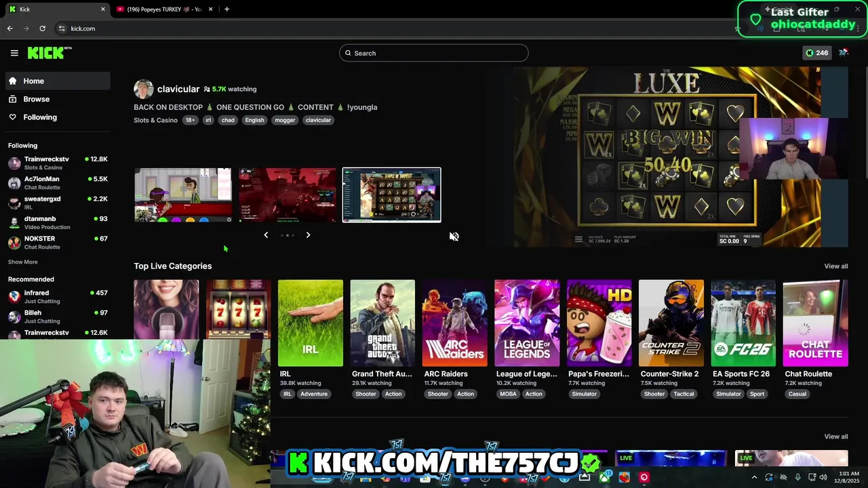
Task: Select the highlighted slots stream thumbnail
Action: [x=391, y=195]
